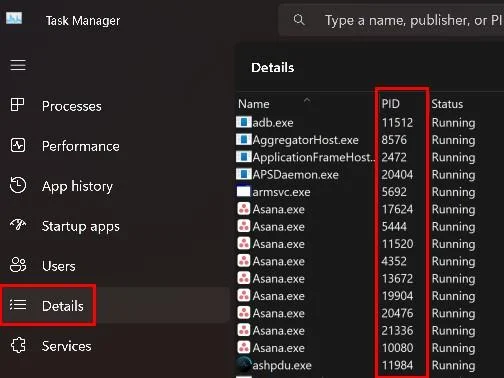Select the Details page label
504x378 pixels.
pyautogui.click(x=63, y=306)
